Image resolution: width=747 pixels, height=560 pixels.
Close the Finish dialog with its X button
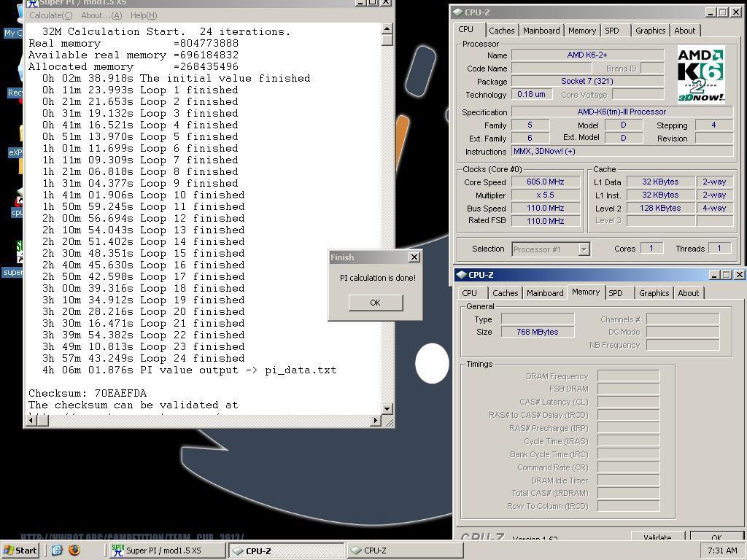pos(414,257)
